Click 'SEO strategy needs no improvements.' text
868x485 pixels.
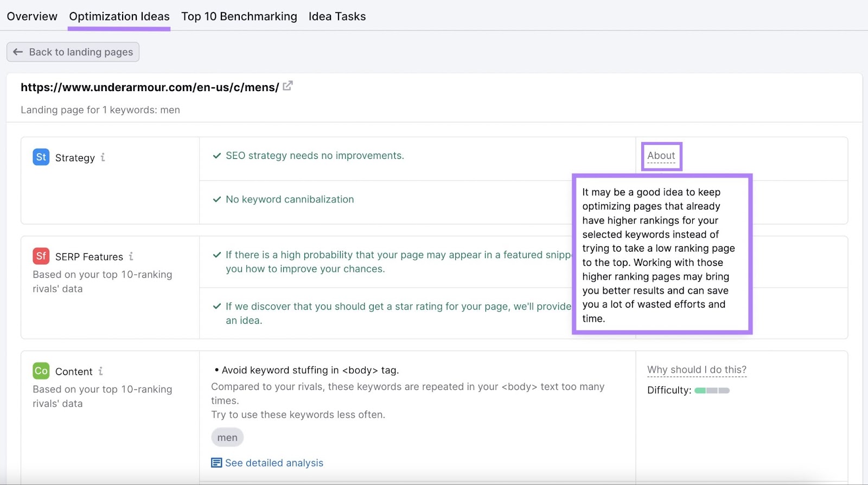coord(315,156)
